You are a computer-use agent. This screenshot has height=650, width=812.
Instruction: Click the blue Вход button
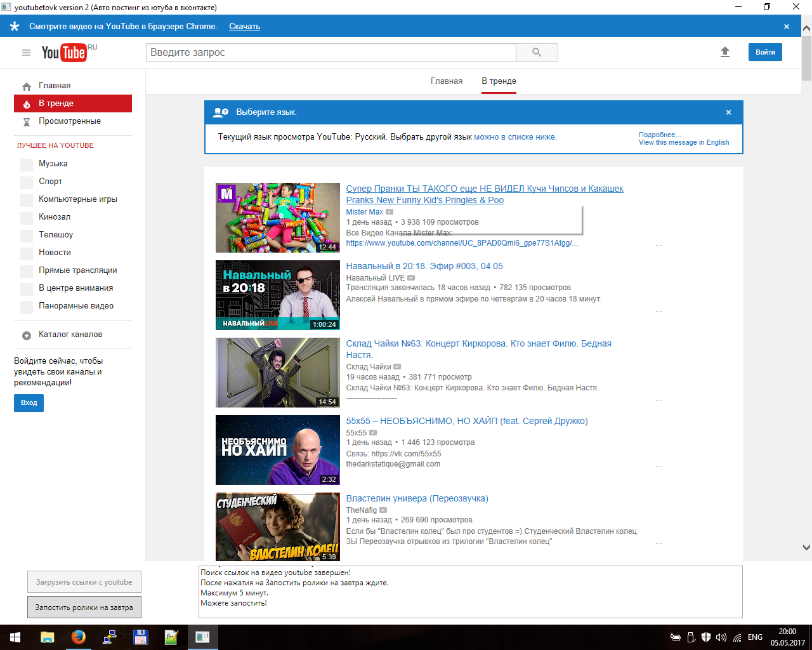coord(29,403)
